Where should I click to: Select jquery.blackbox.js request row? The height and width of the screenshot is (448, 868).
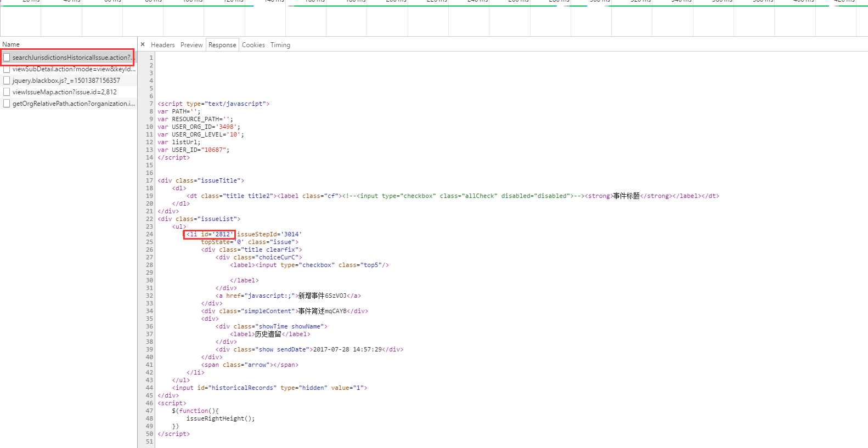pyautogui.click(x=69, y=81)
